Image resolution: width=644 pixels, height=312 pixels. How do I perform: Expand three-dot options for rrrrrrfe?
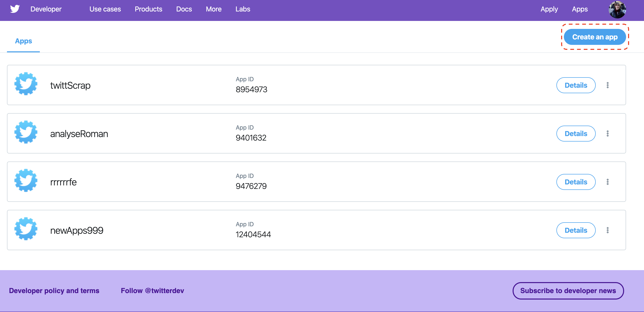point(607,182)
